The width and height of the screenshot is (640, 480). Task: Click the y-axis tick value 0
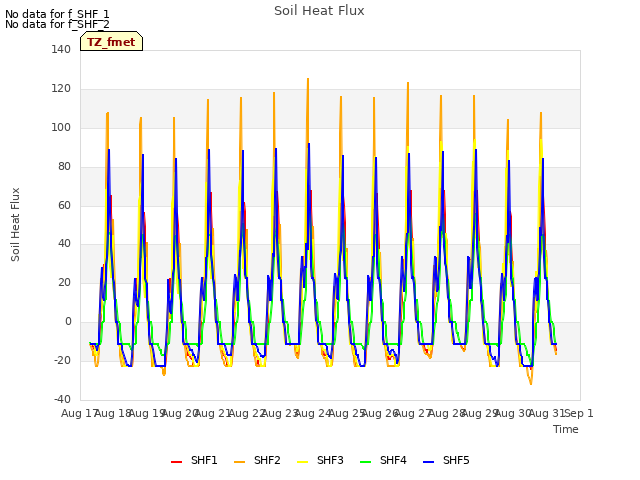tap(68, 322)
